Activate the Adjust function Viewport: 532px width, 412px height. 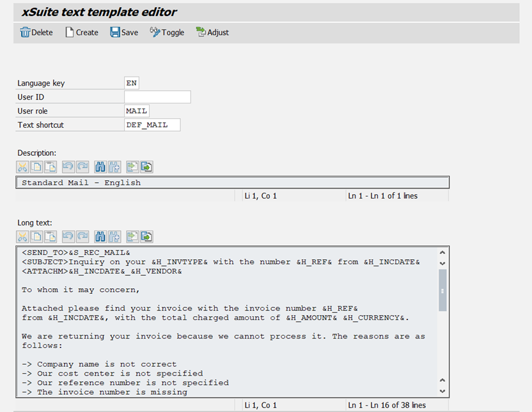click(212, 32)
